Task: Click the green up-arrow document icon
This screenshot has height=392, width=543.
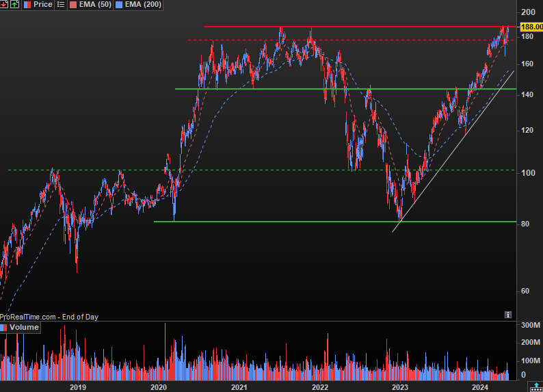Action: pyautogui.click(x=15, y=5)
